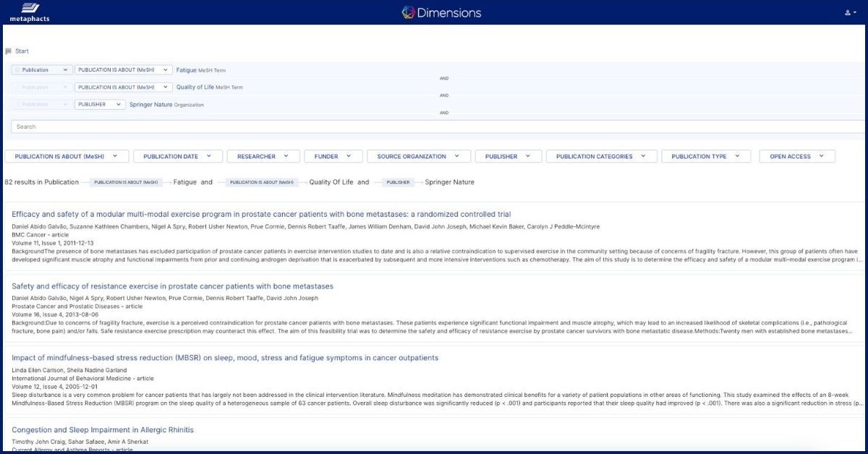Click the Fatigue MeSH term
Viewport: 868px width, 454px height.
(187, 70)
